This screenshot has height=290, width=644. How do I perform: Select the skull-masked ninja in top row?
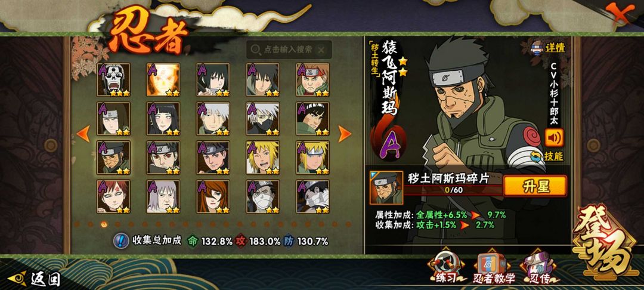(113, 80)
